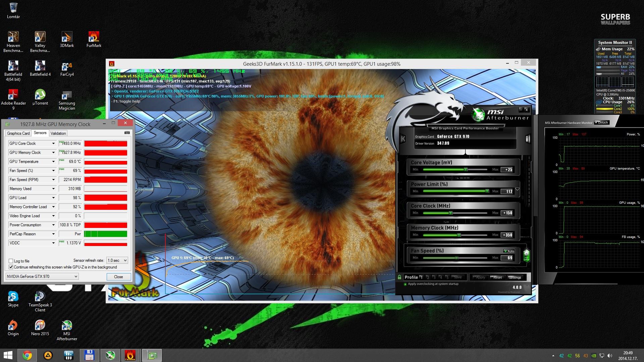
Task: Open MSI Afterburner desktop shortcut
Action: [x=67, y=330]
